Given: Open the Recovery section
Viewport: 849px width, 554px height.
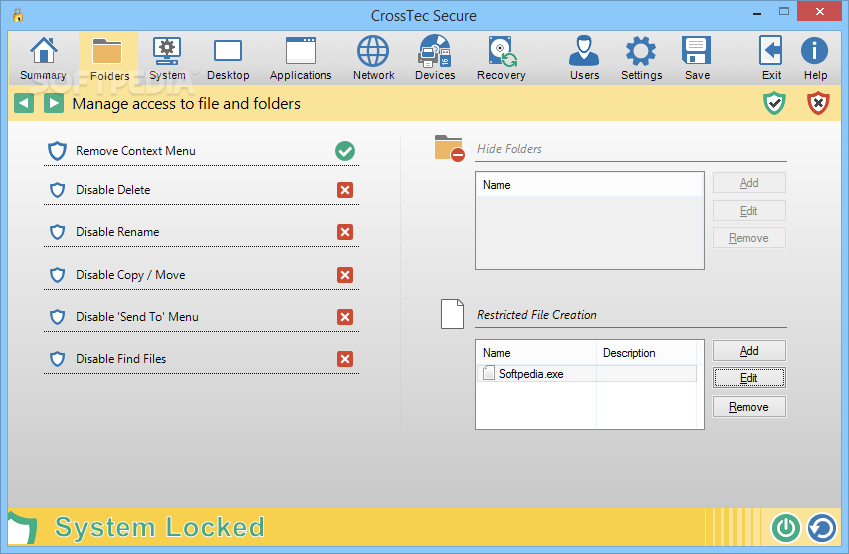Looking at the screenshot, I should pyautogui.click(x=501, y=58).
